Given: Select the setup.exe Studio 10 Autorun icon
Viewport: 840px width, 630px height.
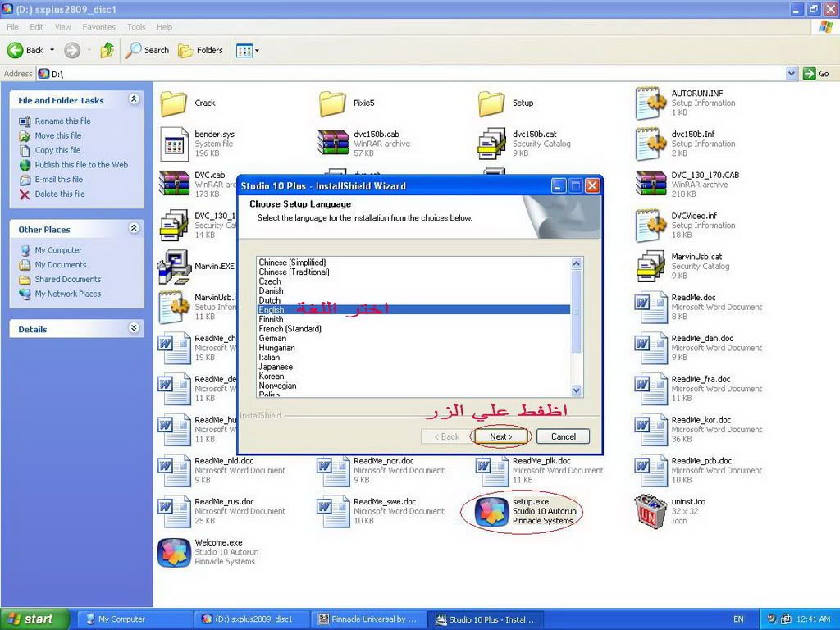Looking at the screenshot, I should 491,512.
